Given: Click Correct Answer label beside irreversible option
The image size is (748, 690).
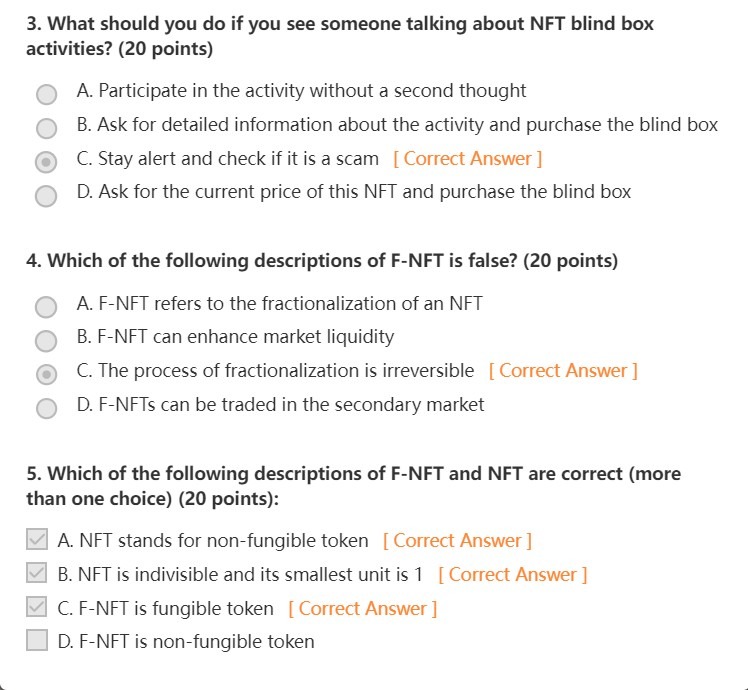Looking at the screenshot, I should (563, 371).
